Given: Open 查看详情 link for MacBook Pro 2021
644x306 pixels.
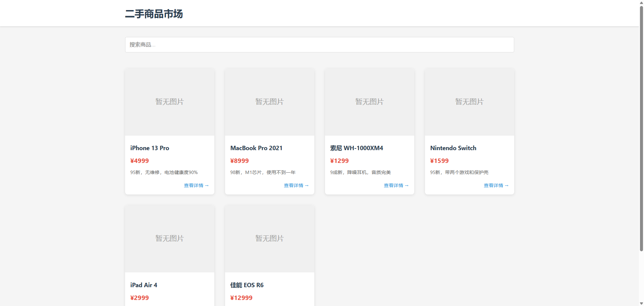Looking at the screenshot, I should point(296,185).
